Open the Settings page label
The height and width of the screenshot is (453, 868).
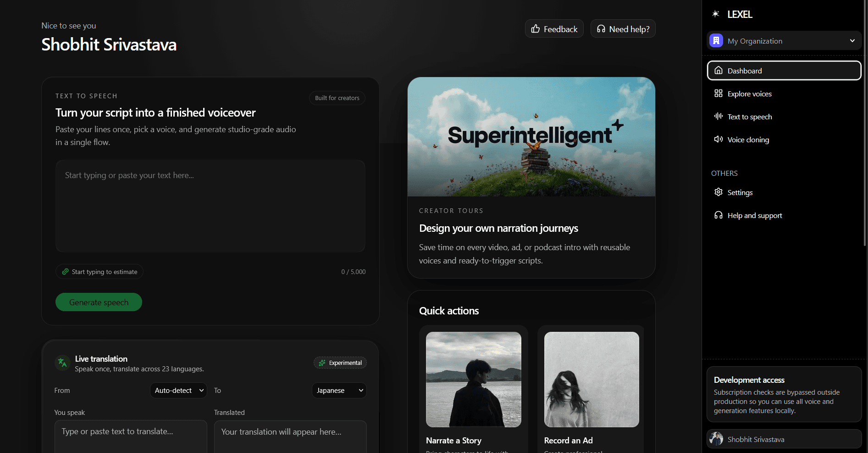click(740, 192)
